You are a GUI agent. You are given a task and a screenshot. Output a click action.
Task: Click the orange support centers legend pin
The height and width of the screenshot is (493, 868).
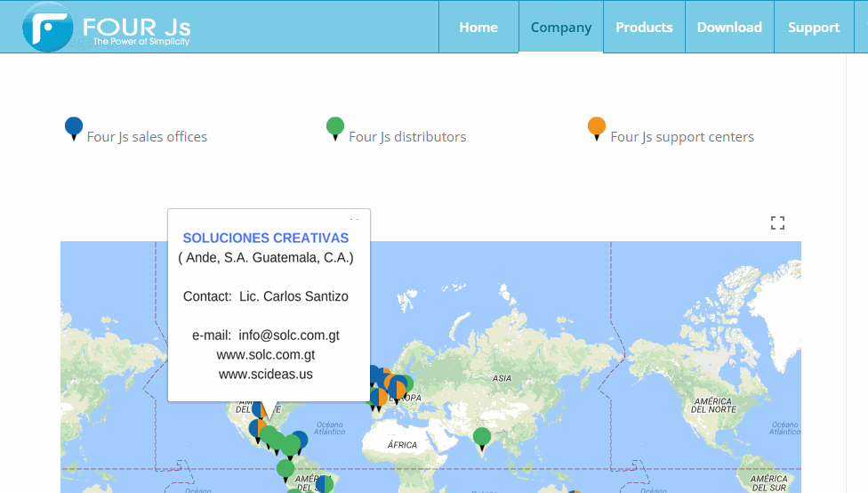pyautogui.click(x=596, y=128)
